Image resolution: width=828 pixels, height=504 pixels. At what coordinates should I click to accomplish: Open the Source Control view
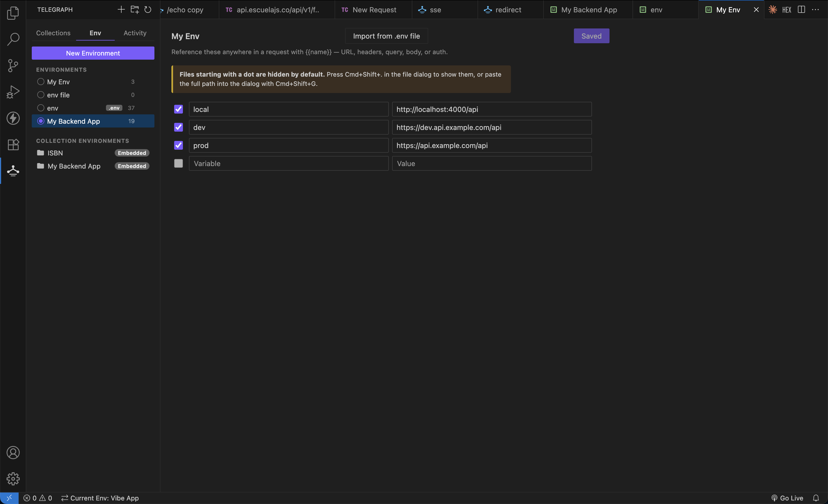point(13,65)
